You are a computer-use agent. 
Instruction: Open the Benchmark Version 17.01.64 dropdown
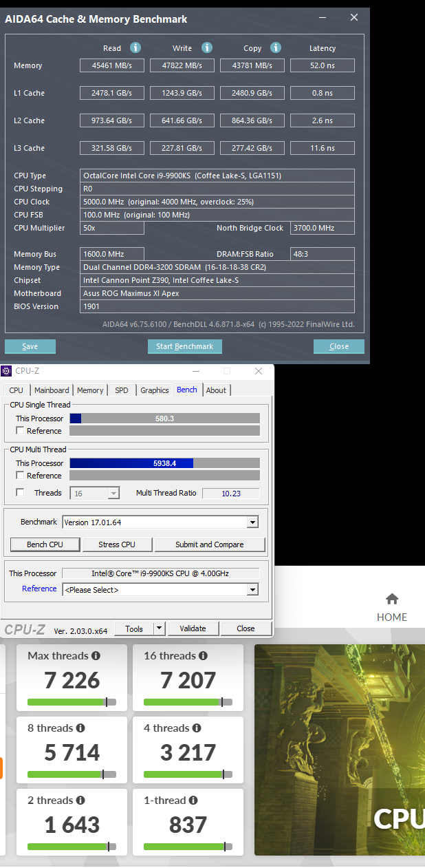[x=160, y=522]
